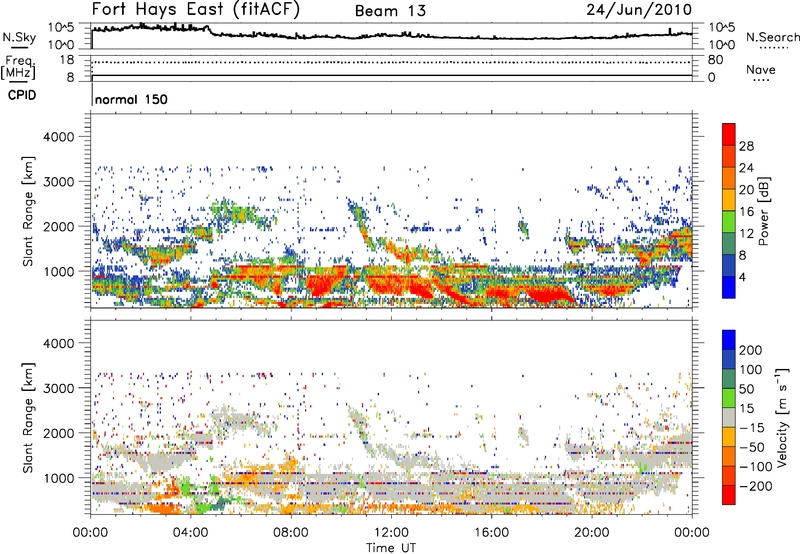
Task: Click the '-15' velocity colorbar label
Action: (752, 427)
